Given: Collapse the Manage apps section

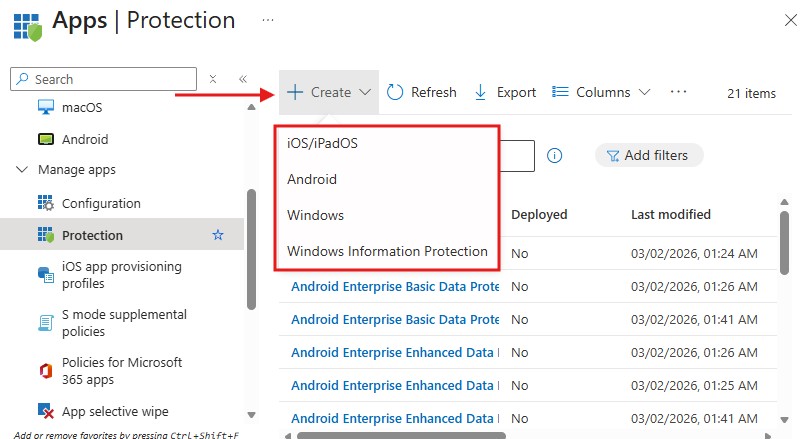Looking at the screenshot, I should (x=22, y=169).
